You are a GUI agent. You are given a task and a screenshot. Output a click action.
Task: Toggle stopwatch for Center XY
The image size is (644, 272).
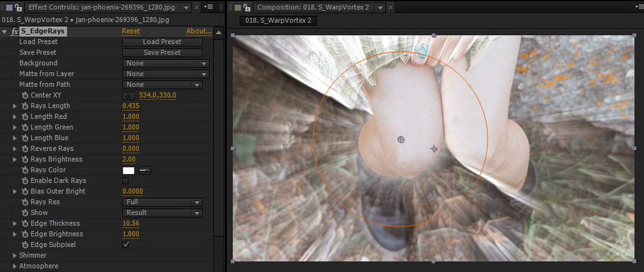point(24,95)
